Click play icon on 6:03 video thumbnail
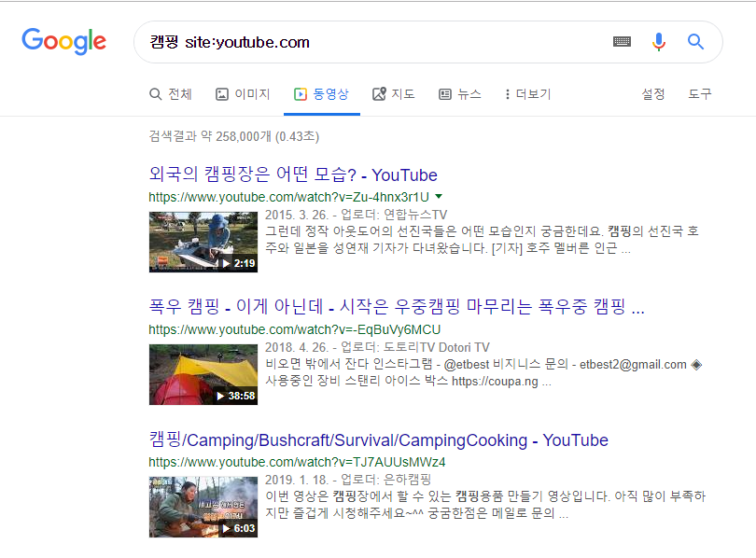Image resolution: width=756 pixels, height=558 pixels. [x=226, y=528]
